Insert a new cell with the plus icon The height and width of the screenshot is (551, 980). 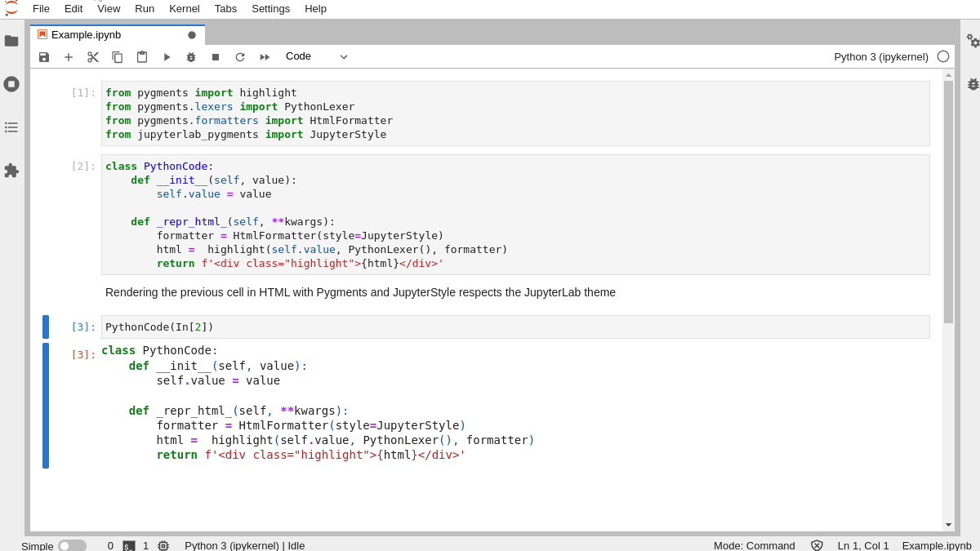(68, 56)
